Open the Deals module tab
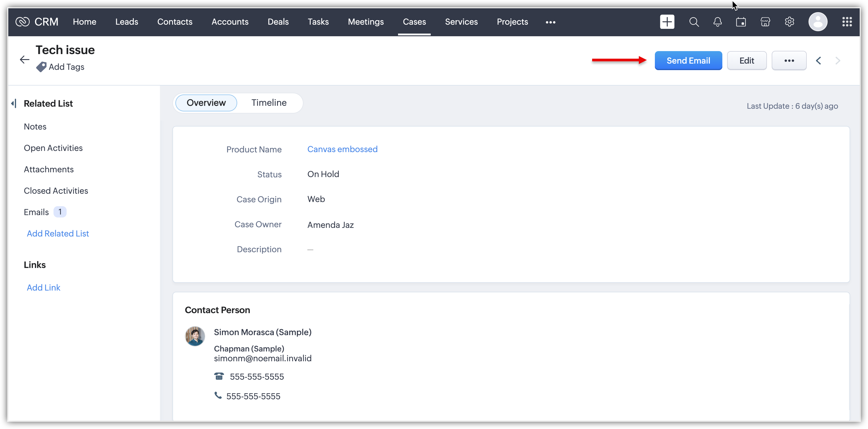868x429 pixels. (x=278, y=22)
